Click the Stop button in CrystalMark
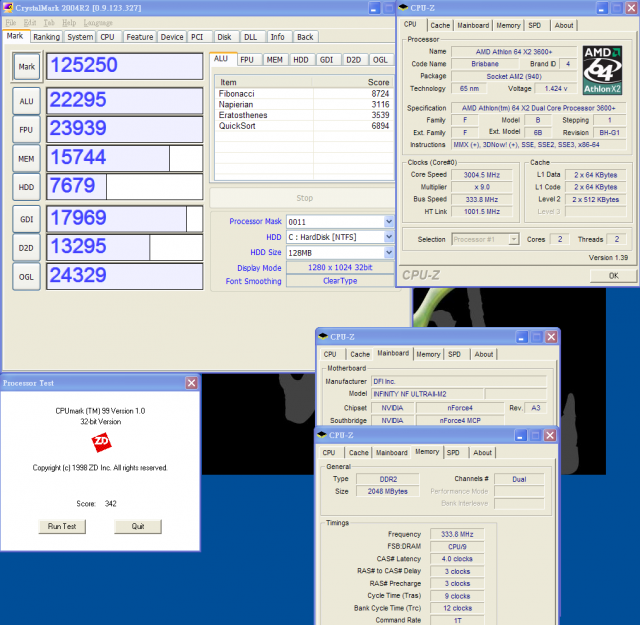 (x=304, y=198)
